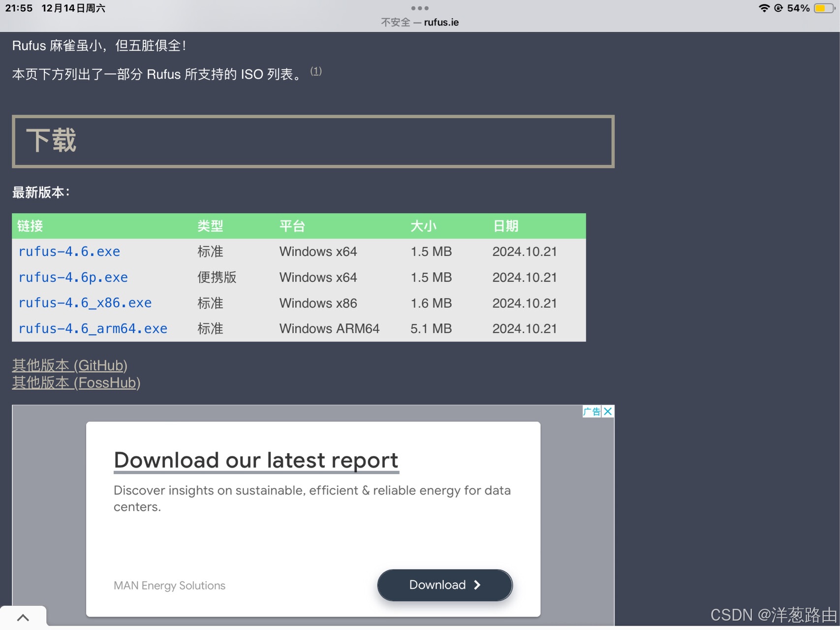Click the footnote (1) superscript
The height and width of the screenshot is (630, 840).
(316, 71)
